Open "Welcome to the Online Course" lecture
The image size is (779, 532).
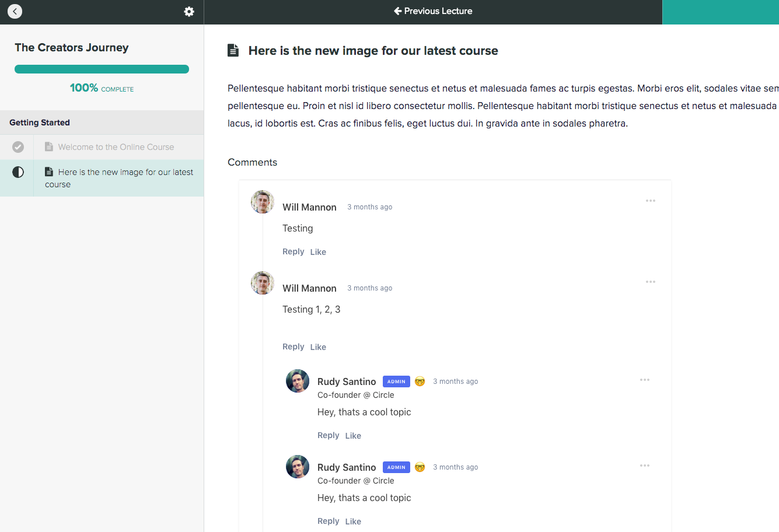116,147
